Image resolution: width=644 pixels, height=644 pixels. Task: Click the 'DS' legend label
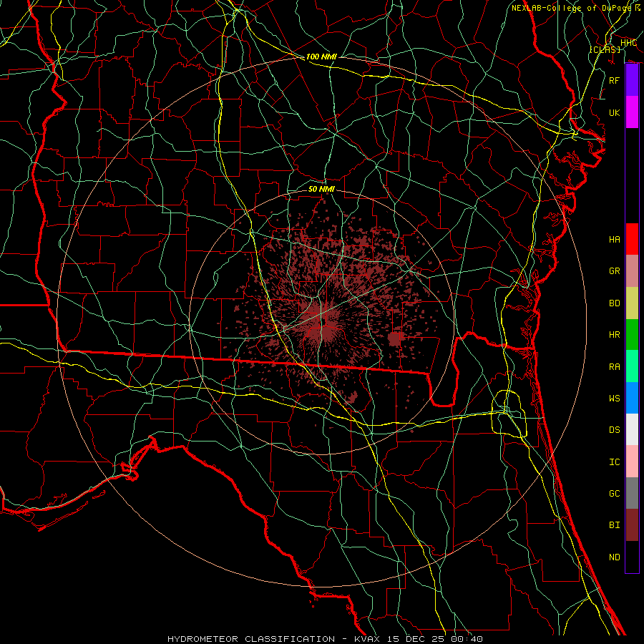tap(614, 430)
